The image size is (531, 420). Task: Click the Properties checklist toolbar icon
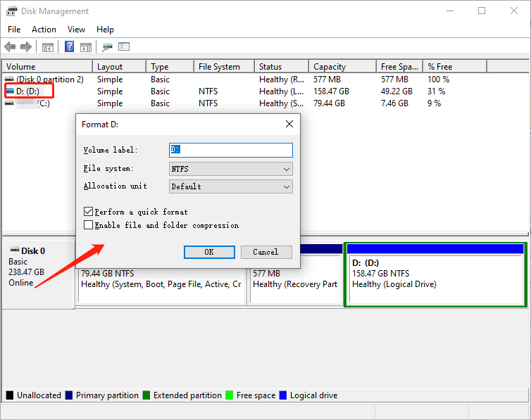point(125,47)
